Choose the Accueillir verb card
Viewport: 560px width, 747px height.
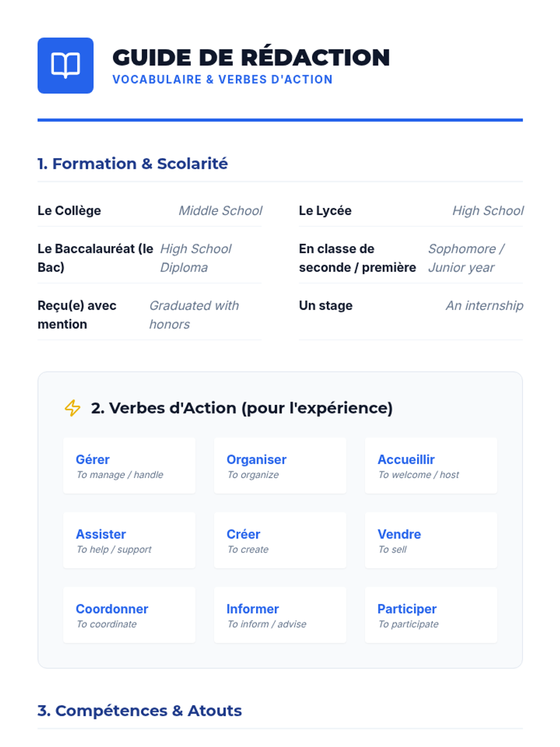431,466
